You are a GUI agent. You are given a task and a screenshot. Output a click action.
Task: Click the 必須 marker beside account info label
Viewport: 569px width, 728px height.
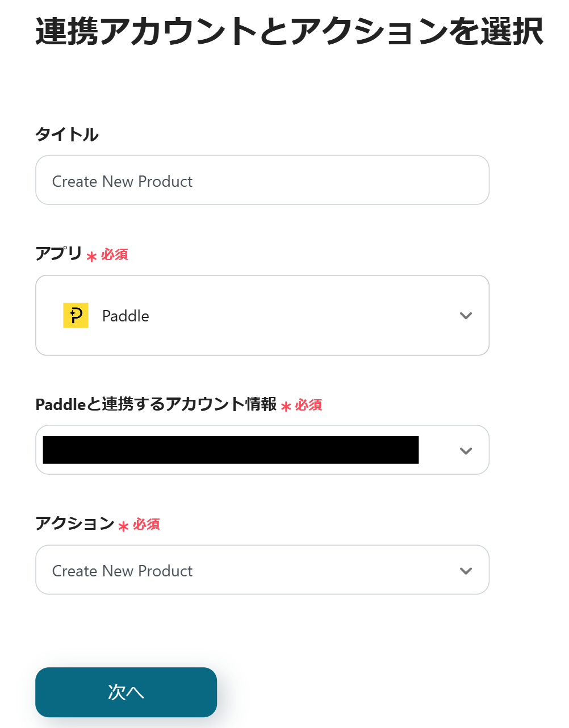[x=308, y=405]
